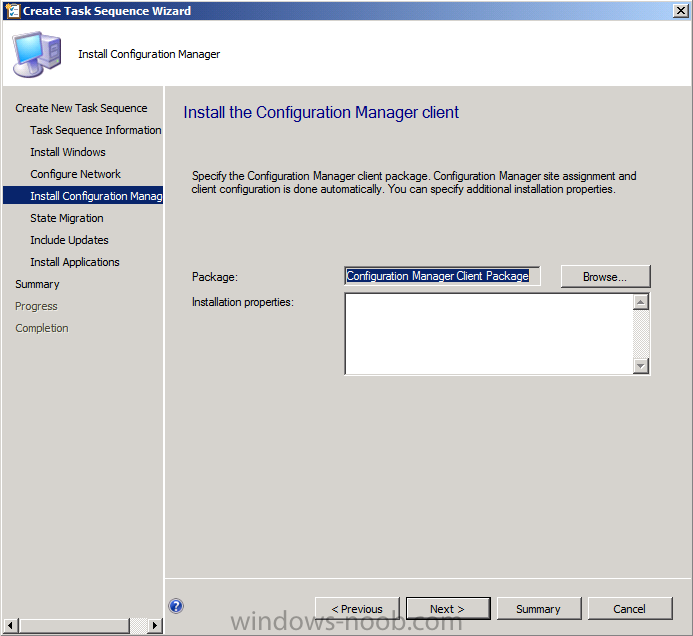Screen dimensions: 693x636
Task: Click the 'Specify the Configuration Manager client package' description
Action: pos(414,183)
